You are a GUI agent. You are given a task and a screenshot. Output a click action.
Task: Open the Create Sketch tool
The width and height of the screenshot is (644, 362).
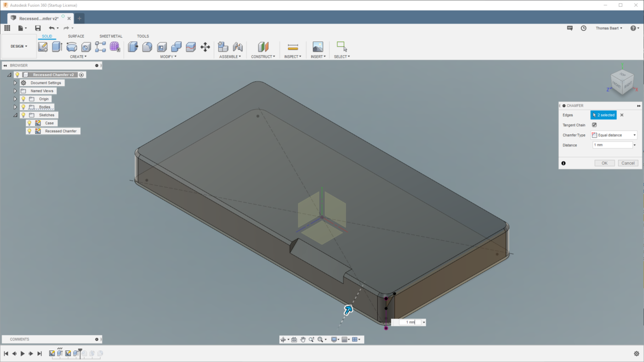[x=43, y=47]
